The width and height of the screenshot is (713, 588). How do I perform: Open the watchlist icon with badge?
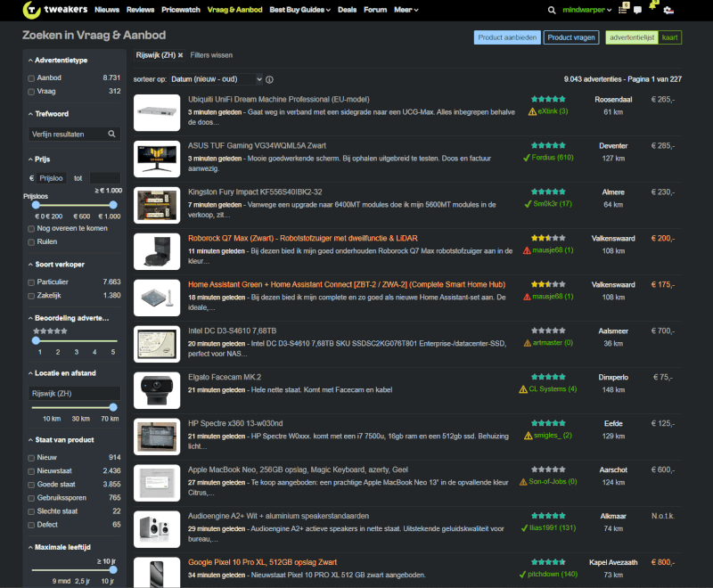click(623, 9)
